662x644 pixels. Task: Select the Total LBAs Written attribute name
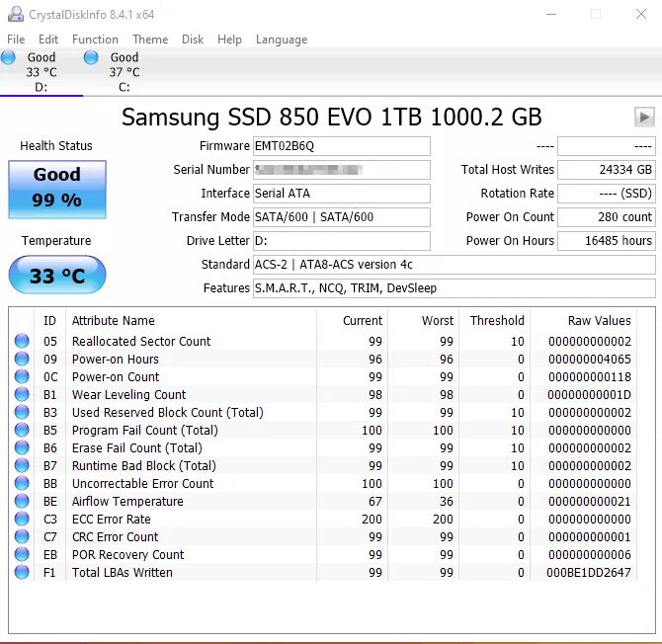click(122, 573)
